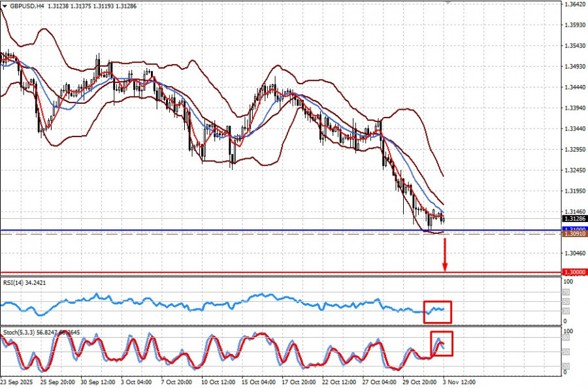The width and height of the screenshot is (588, 388).
Task: Select the red rectangle on the Stochastic panel
Action: pos(441,344)
